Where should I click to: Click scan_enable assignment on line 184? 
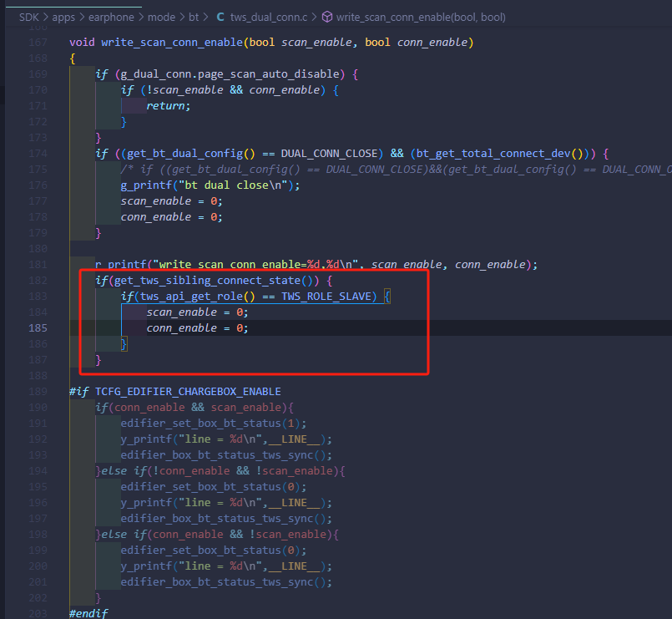coord(197,312)
